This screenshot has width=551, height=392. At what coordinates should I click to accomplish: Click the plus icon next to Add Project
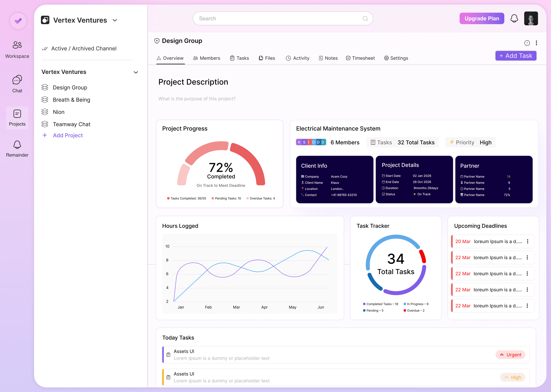pos(45,135)
